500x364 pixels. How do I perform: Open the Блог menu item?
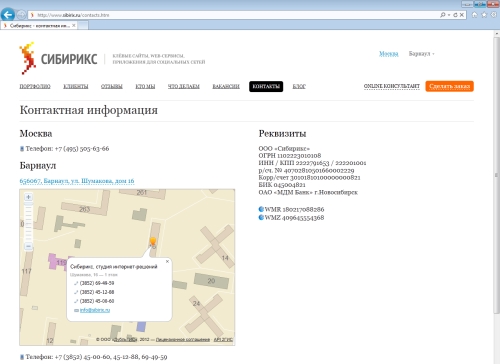[299, 86]
